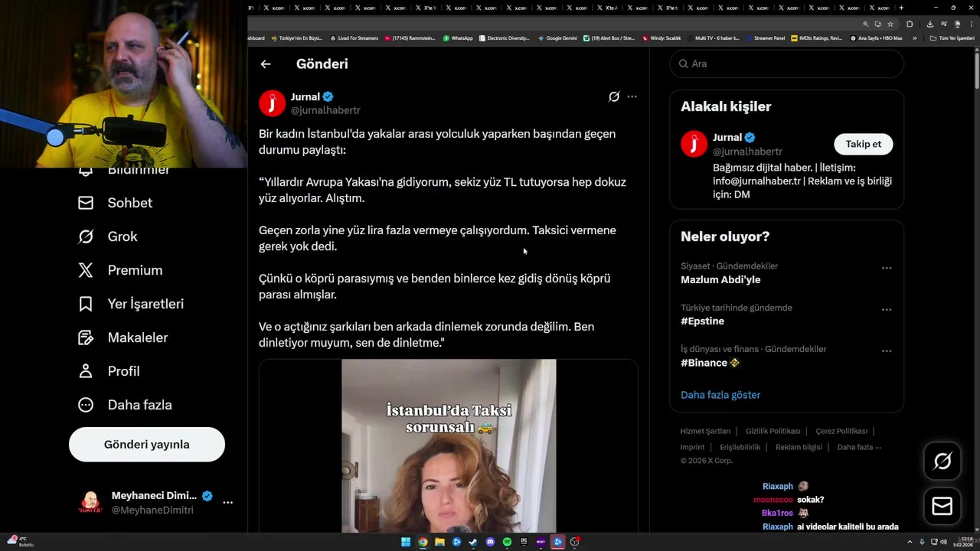Open Yer İşaretleri bookmarks in the sidebar
Image resolution: width=980 pixels, height=551 pixels.
tap(131, 304)
